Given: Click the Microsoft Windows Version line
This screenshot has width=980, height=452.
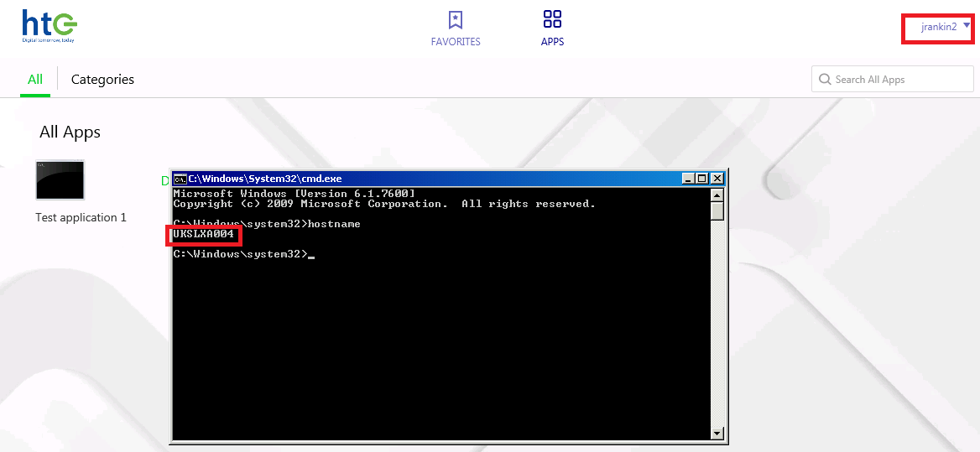Looking at the screenshot, I should 294,194.
